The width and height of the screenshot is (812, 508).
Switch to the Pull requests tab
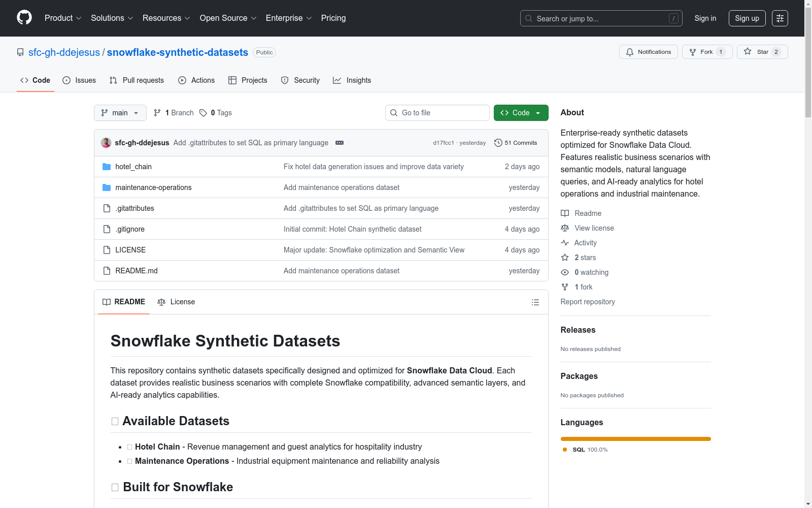point(137,80)
